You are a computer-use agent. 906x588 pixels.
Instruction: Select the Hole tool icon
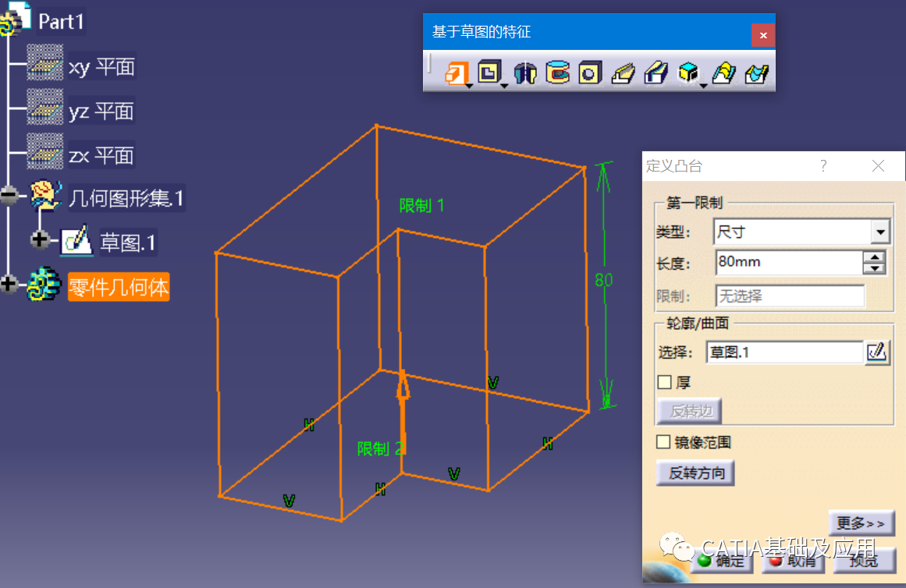[590, 73]
